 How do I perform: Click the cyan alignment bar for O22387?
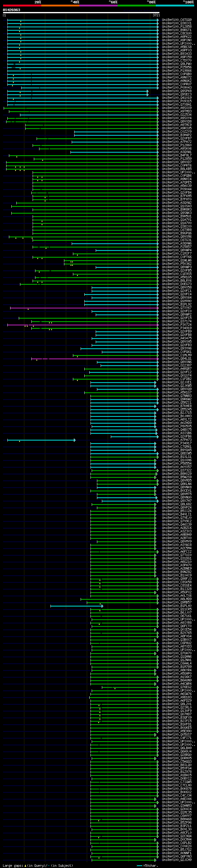pos(130,365)
